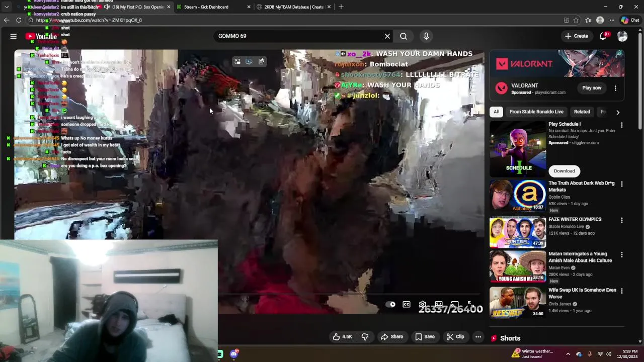Open options for FAZE WINTER OLYMPICS
This screenshot has width=644, height=362.
(622, 220)
